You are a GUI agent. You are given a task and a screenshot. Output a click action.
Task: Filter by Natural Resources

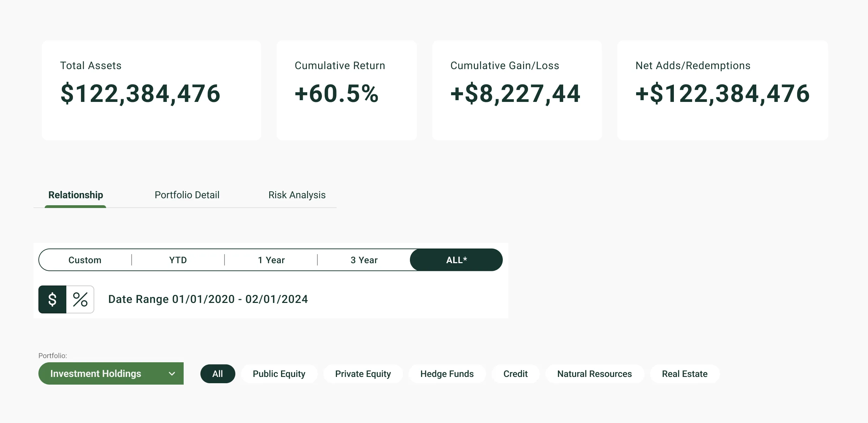click(x=595, y=374)
